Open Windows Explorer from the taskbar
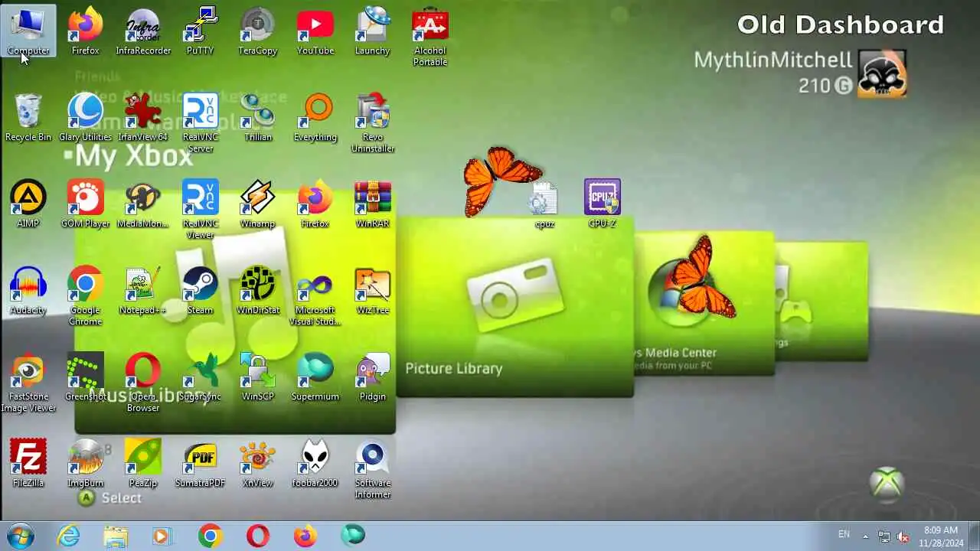Viewport: 980px width, 551px height. (116, 536)
